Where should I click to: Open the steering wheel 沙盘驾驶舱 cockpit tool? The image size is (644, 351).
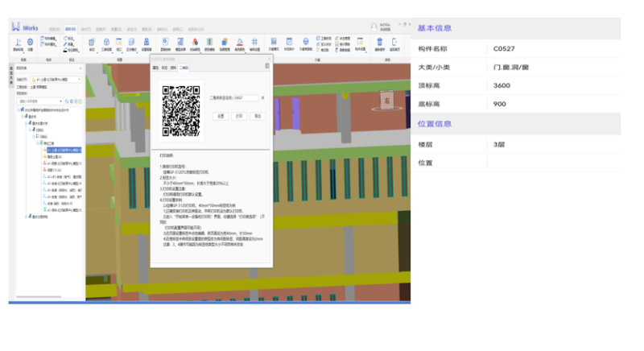tap(306, 44)
